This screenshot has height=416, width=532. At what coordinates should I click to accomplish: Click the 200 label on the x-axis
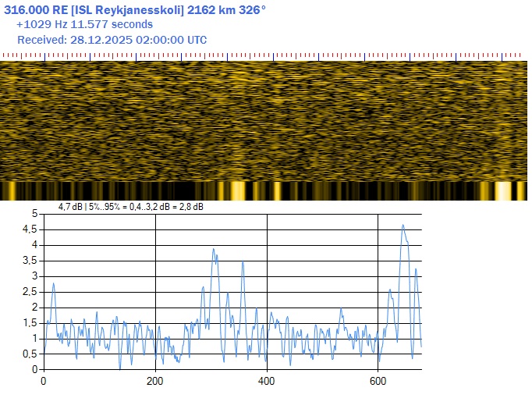tap(155, 381)
